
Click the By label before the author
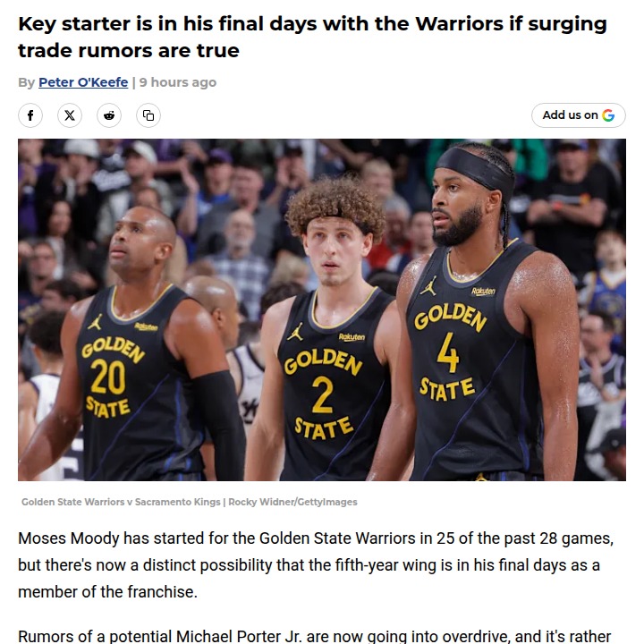coord(26,82)
